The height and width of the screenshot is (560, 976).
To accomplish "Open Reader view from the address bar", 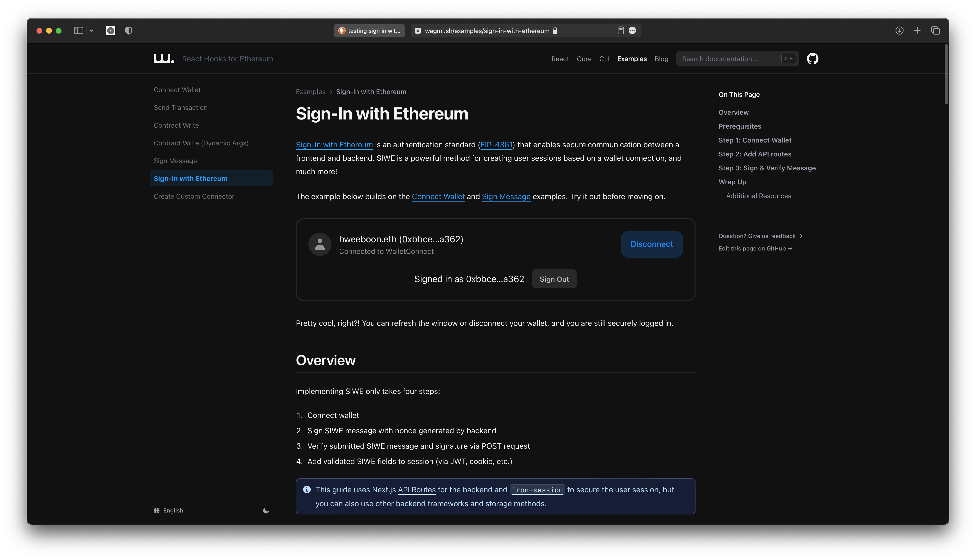I will (620, 30).
